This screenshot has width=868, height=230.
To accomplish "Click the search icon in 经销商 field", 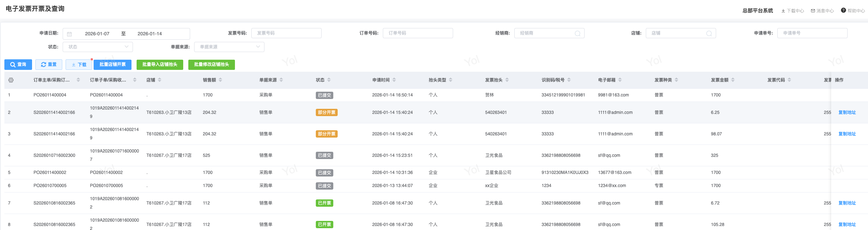I will pos(577,33).
